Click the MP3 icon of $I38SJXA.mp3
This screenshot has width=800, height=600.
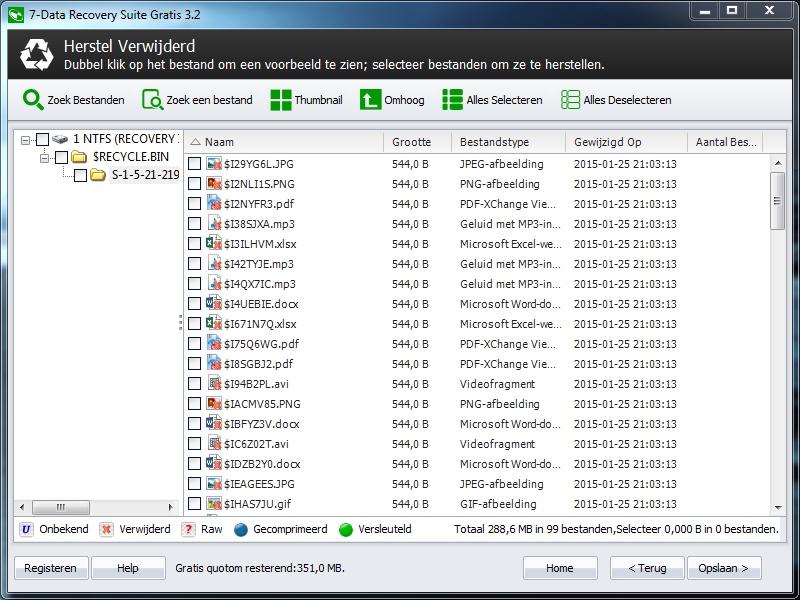tap(215, 223)
